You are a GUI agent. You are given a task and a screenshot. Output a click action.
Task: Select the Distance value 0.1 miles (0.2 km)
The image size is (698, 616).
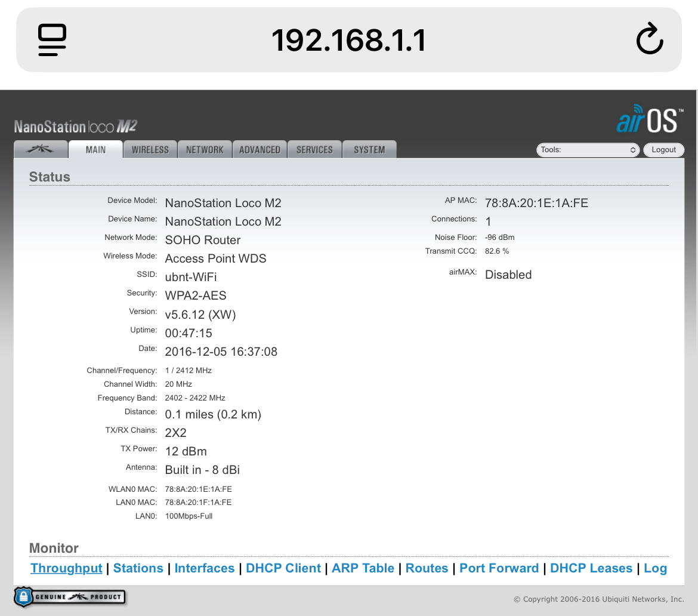coord(213,415)
